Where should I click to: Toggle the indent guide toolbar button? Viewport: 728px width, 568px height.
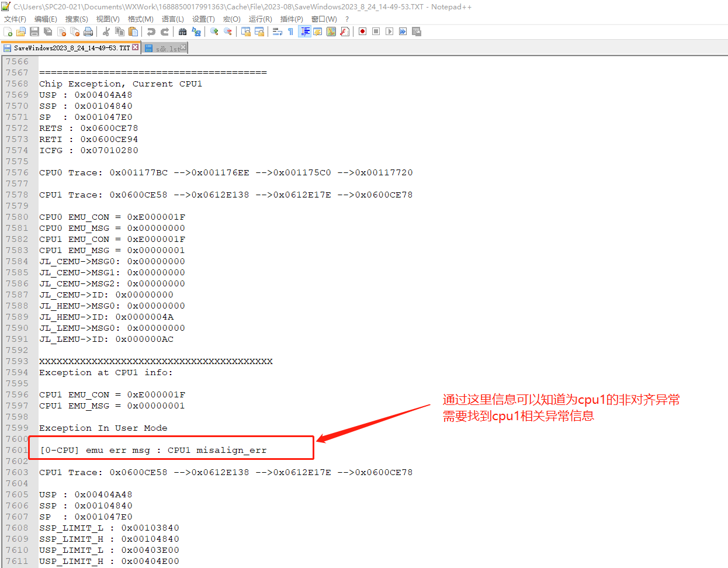click(304, 32)
